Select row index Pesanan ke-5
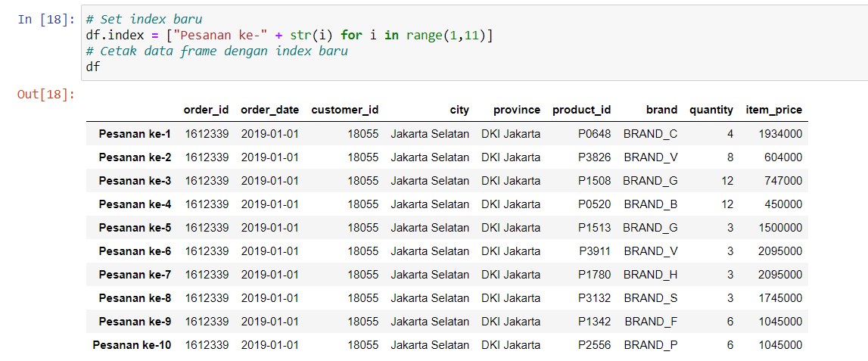 [135, 228]
